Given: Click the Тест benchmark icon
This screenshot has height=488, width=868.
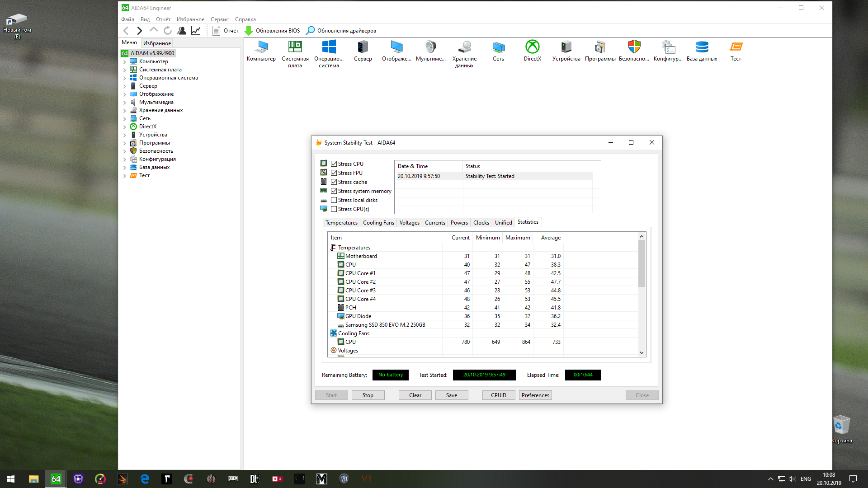Looking at the screenshot, I should click(x=736, y=47).
